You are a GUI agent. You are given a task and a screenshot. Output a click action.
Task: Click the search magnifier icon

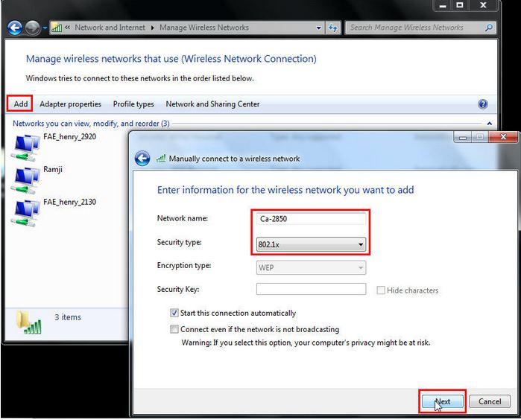pyautogui.click(x=489, y=28)
